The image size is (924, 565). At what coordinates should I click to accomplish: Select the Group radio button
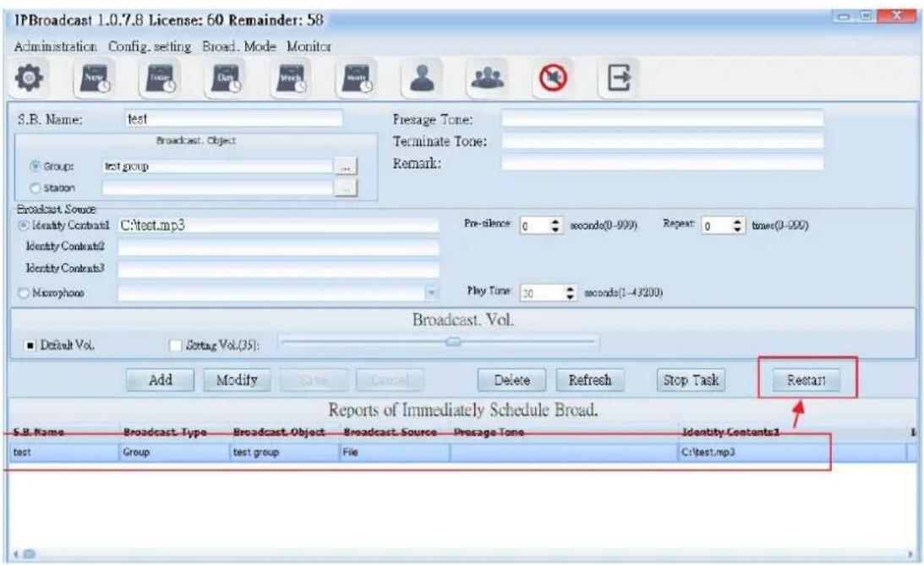click(x=36, y=167)
